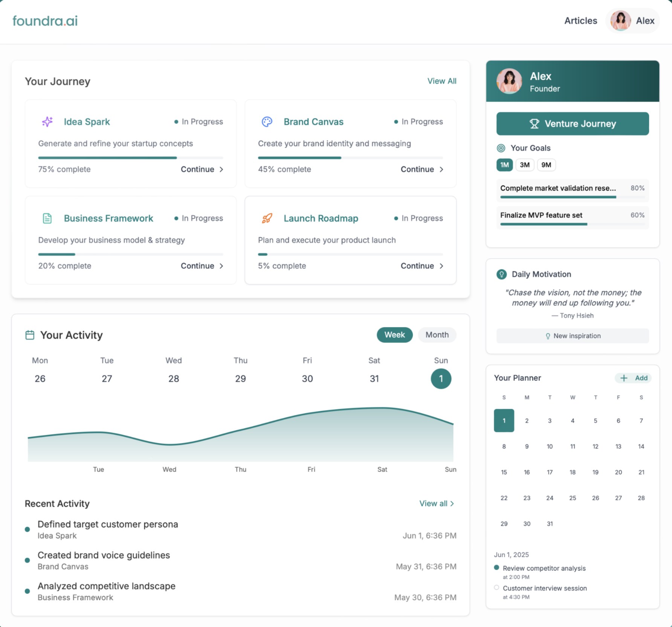Click the Brand Canvas palette icon

pyautogui.click(x=267, y=122)
